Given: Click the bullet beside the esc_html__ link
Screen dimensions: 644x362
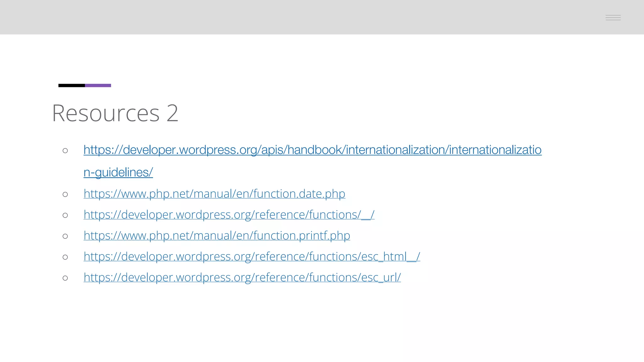Looking at the screenshot, I should click(x=65, y=257).
